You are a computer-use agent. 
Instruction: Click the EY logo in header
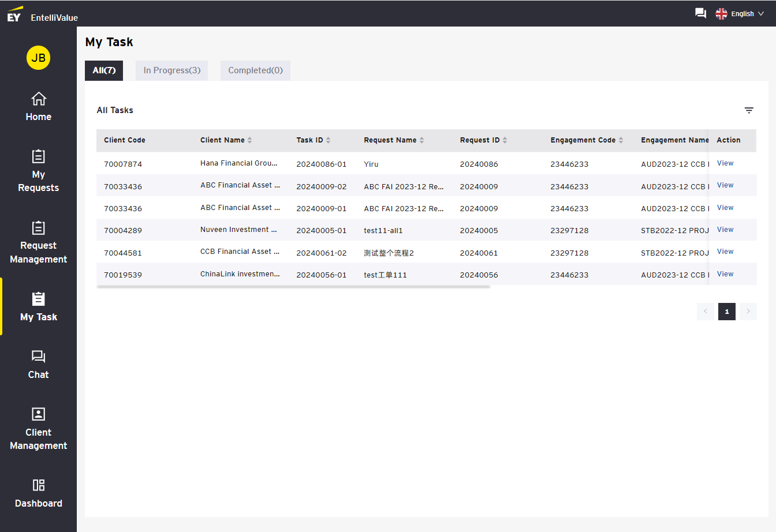click(x=14, y=14)
